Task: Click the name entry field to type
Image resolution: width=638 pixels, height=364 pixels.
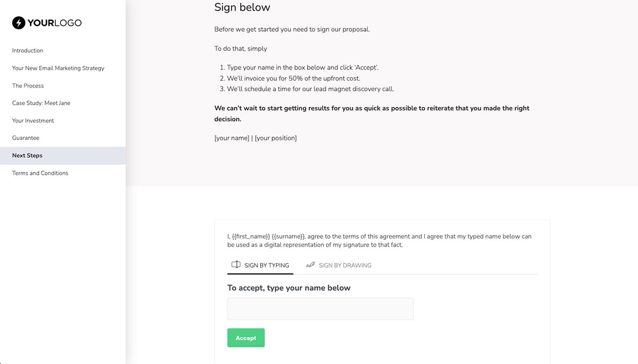Action: point(320,308)
